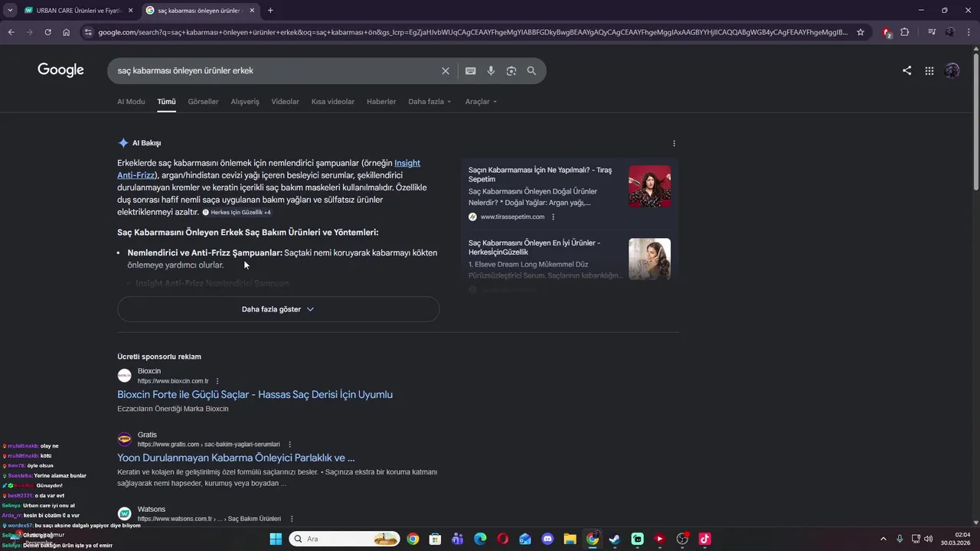The width and height of the screenshot is (980, 551).
Task: Start voice search with the microphone icon
Action: pyautogui.click(x=491, y=70)
